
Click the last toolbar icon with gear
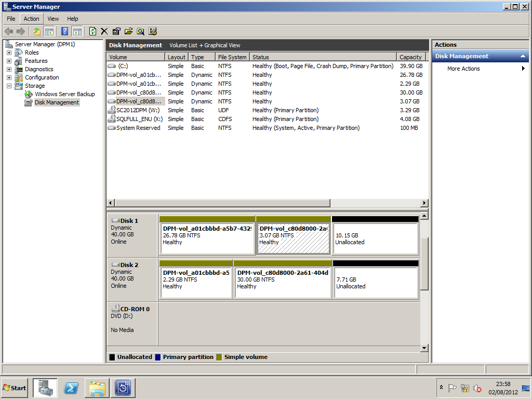153,32
